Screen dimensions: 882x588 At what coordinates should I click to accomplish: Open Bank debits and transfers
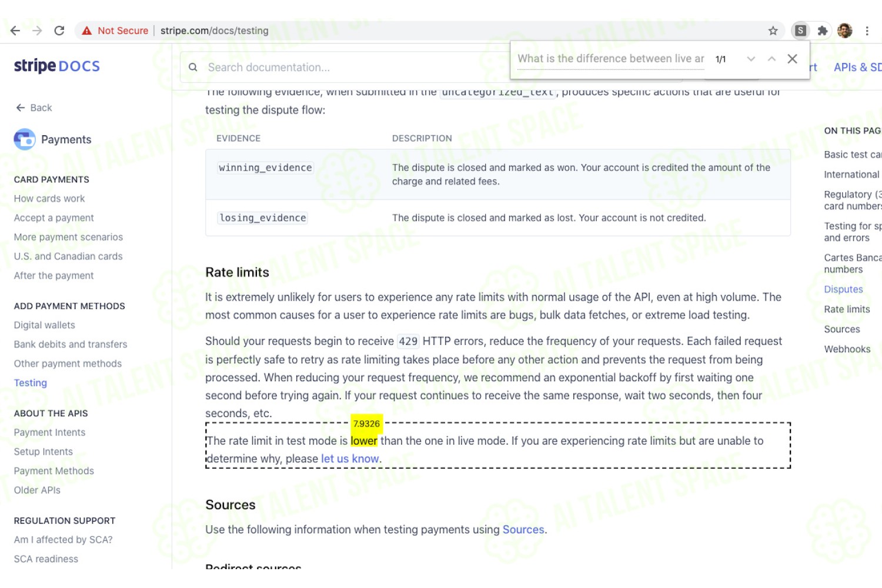[x=71, y=345]
